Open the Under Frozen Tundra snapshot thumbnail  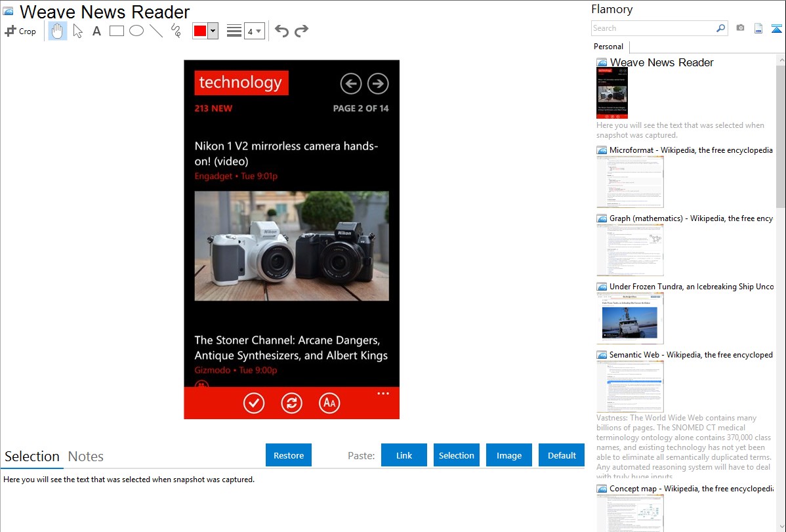click(630, 318)
